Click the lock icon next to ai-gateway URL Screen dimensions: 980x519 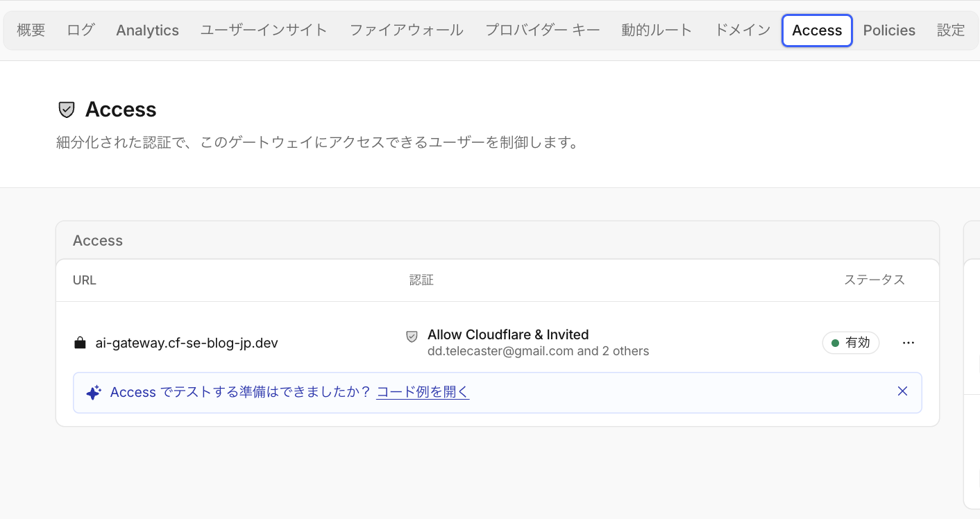click(x=80, y=343)
